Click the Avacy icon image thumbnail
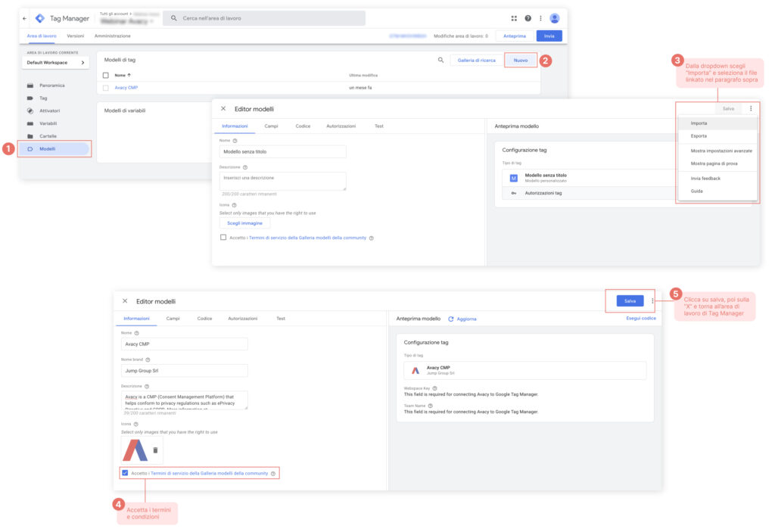 click(x=135, y=450)
